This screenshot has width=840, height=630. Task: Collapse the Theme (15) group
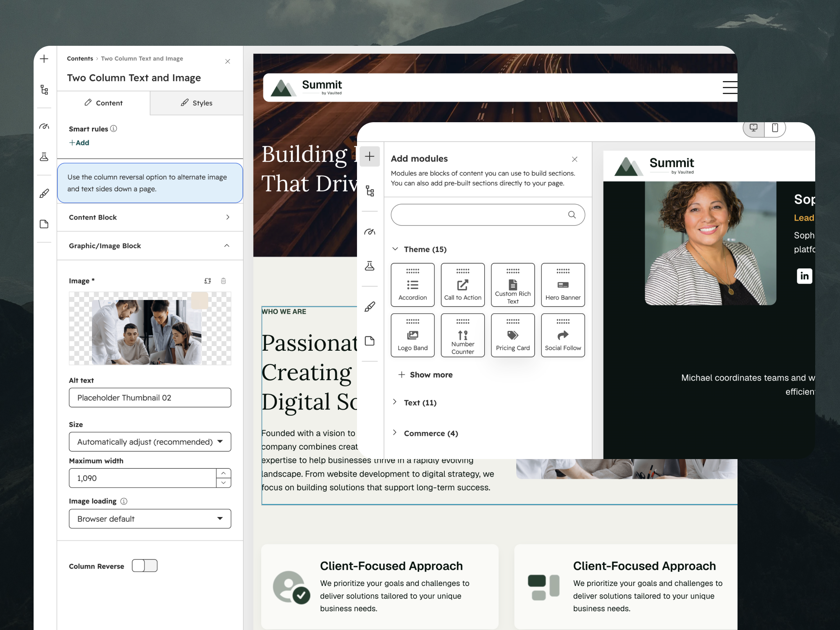coord(419,249)
